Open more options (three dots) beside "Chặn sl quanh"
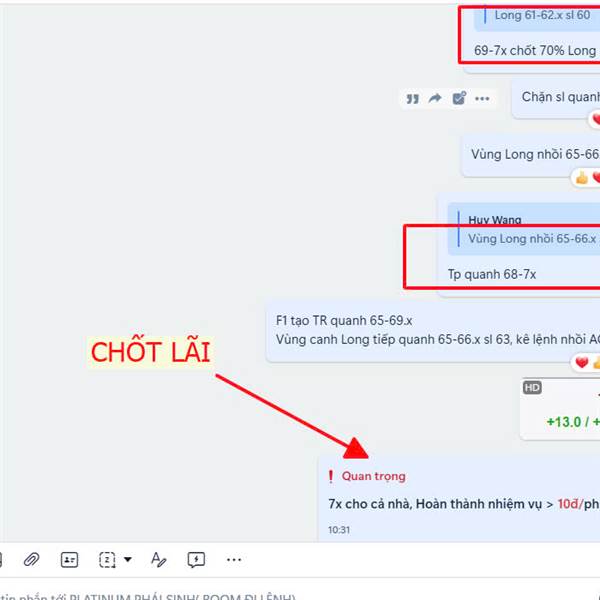Image resolution: width=600 pixels, height=600 pixels. pyautogui.click(x=482, y=99)
